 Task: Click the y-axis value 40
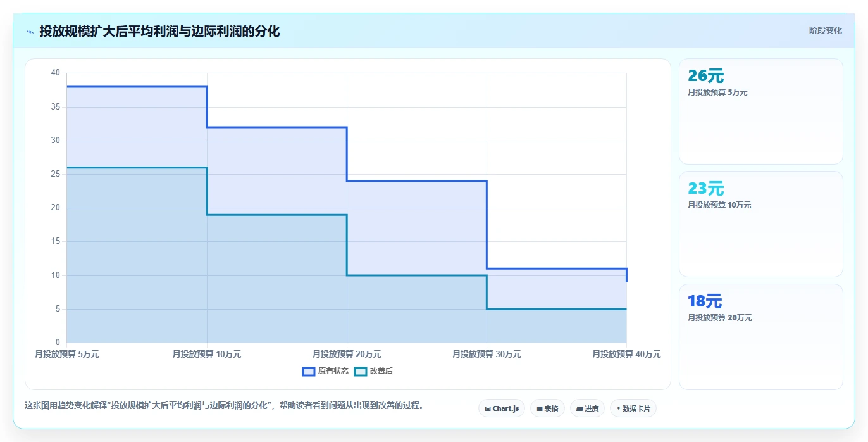click(x=55, y=73)
